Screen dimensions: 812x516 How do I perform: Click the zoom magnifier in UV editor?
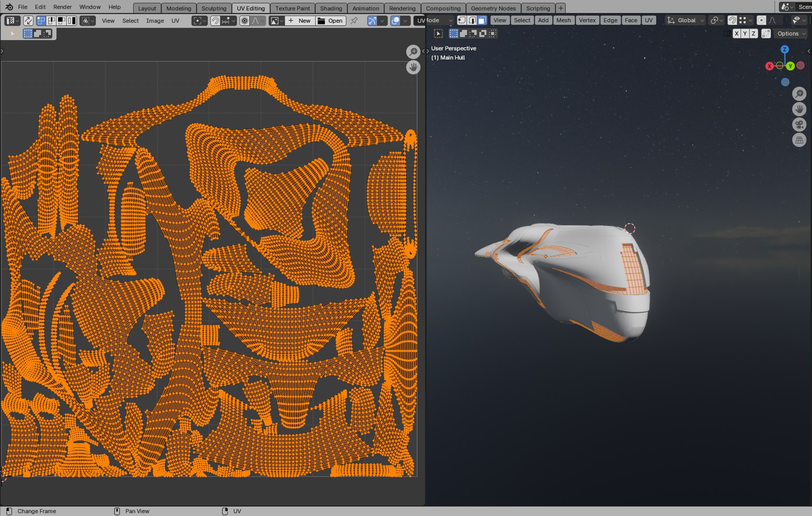[413, 52]
